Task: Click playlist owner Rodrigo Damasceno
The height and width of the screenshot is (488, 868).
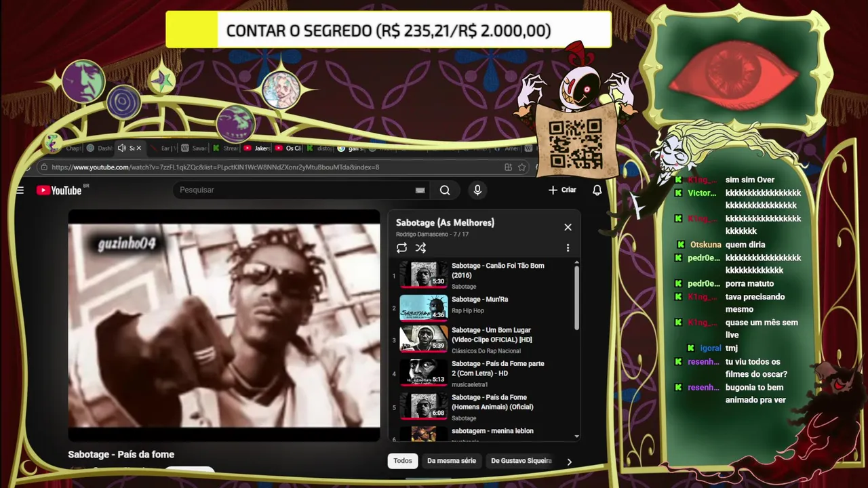Action: pos(422,235)
